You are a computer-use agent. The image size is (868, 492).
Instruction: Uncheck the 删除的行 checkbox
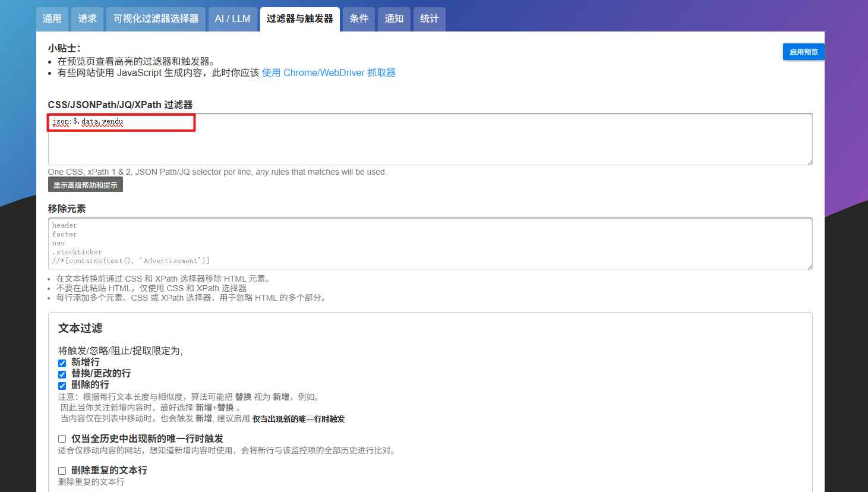pos(62,386)
